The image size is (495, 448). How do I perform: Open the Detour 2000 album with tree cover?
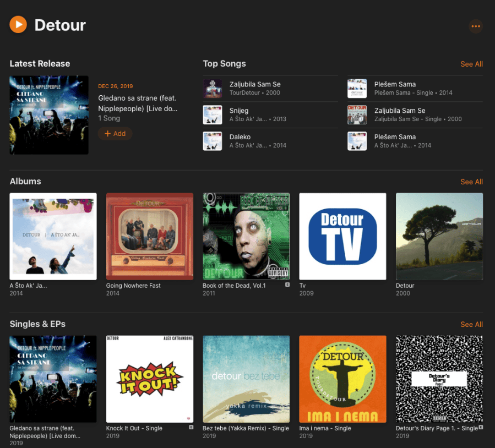439,236
